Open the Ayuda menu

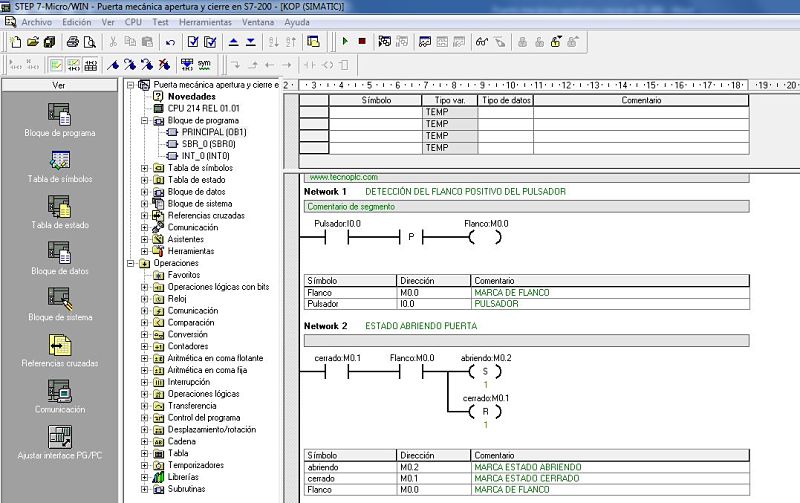(x=297, y=22)
